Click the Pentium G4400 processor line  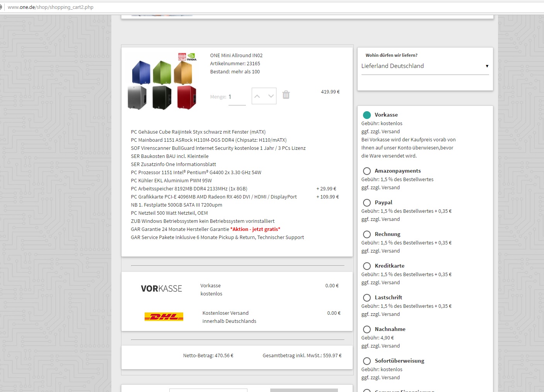196,173
